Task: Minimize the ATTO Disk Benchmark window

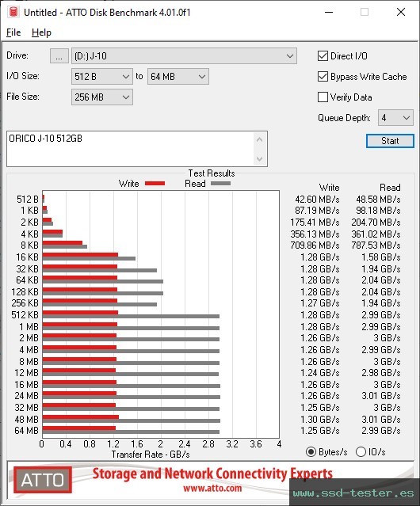Action: click(x=329, y=12)
